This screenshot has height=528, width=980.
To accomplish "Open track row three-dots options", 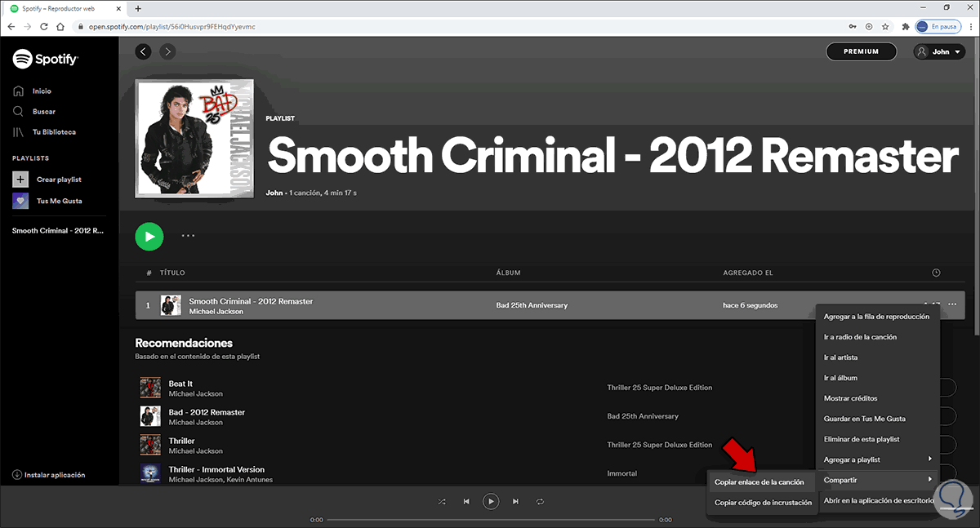I will (952, 305).
